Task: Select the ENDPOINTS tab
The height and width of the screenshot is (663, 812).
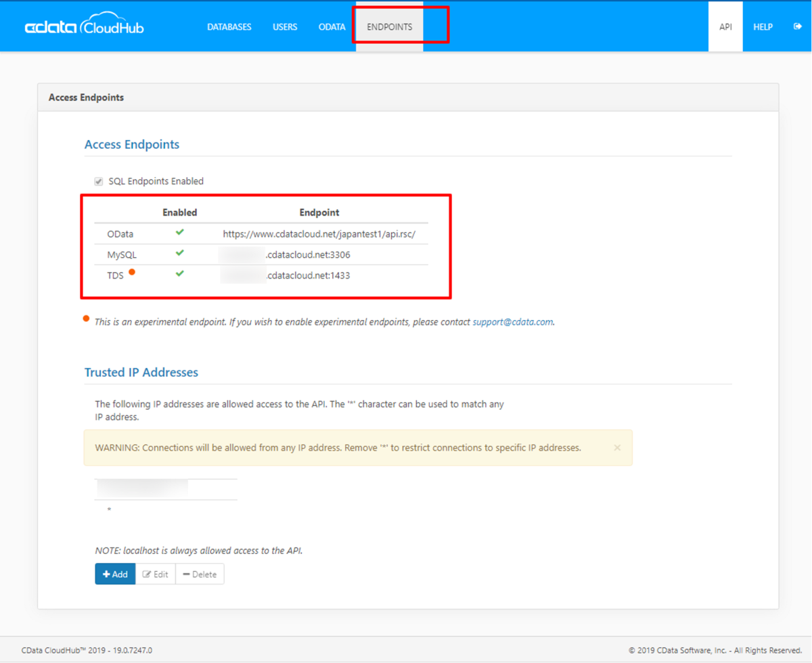Action: 390,27
